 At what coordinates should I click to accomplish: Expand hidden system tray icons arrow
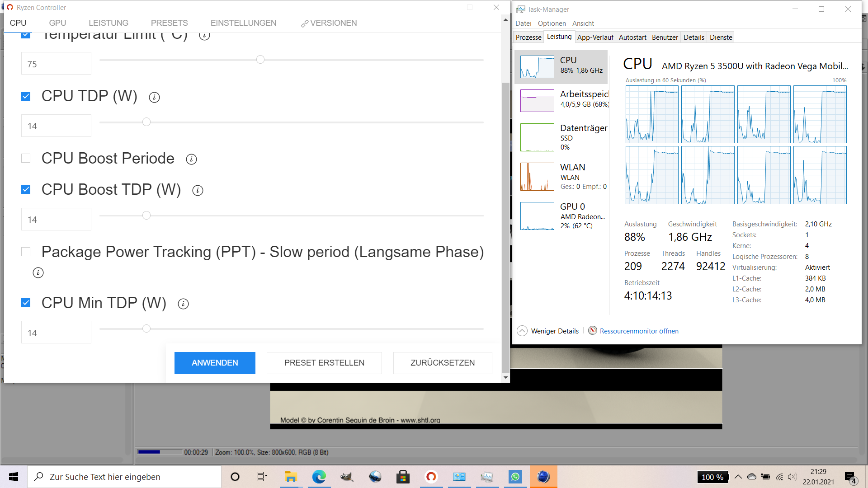(738, 477)
